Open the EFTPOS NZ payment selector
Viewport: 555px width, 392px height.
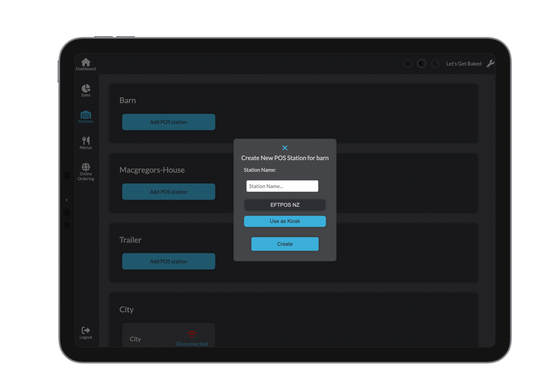(x=285, y=205)
